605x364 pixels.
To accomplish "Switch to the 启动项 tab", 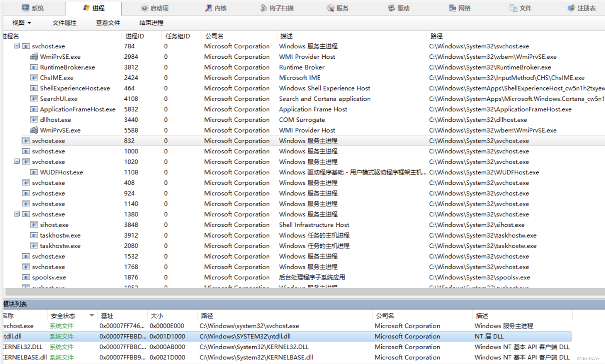I will tap(155, 8).
